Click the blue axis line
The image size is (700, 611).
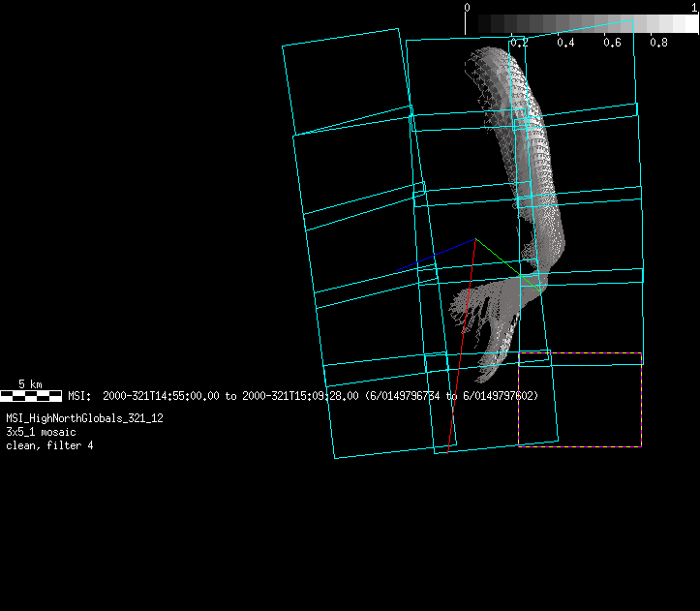click(x=438, y=254)
